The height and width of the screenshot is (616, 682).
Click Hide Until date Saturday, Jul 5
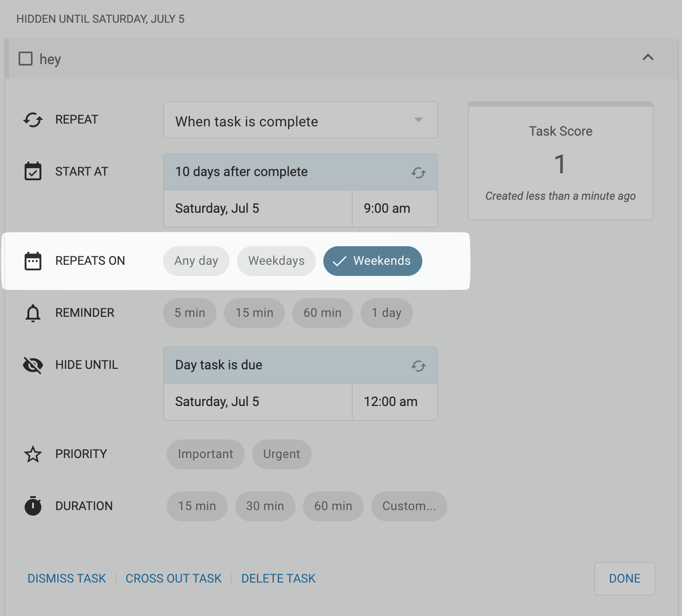[x=258, y=402]
